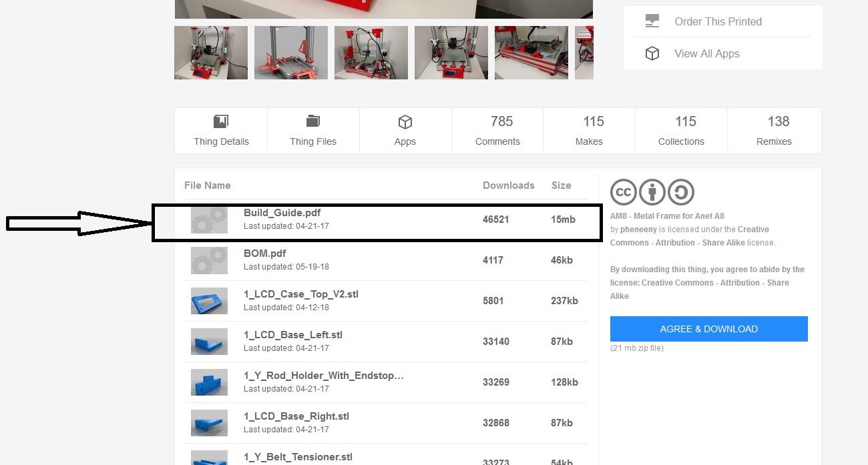Open the BOM.pdf file link
Viewport: 868px width, 465px height.
(264, 254)
